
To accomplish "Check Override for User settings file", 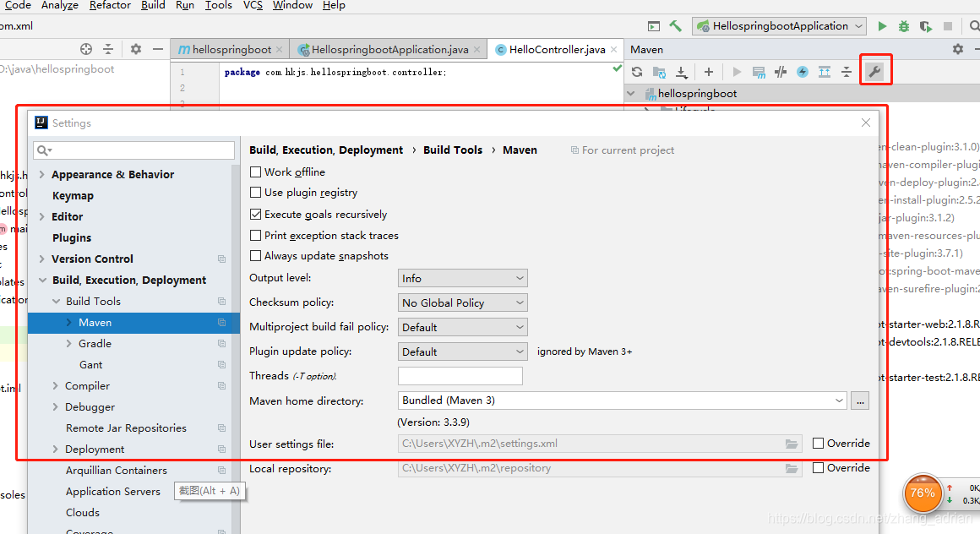I will [x=818, y=444].
